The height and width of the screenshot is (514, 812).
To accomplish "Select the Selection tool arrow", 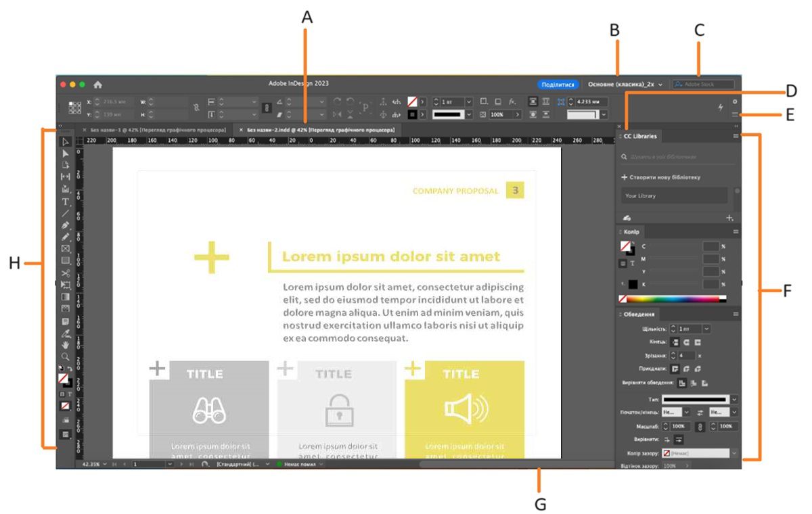I will (x=66, y=141).
